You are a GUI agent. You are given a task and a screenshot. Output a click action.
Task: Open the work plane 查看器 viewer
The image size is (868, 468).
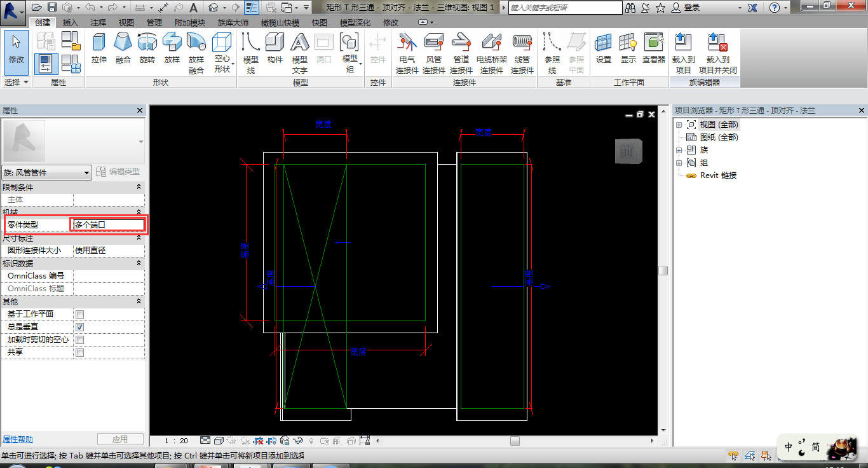point(654,48)
